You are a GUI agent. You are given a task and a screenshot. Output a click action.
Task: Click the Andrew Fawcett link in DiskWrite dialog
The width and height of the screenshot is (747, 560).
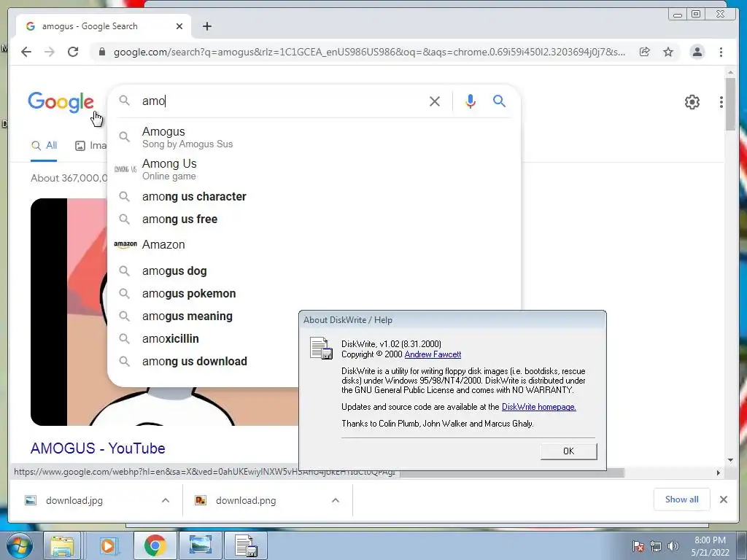433,354
